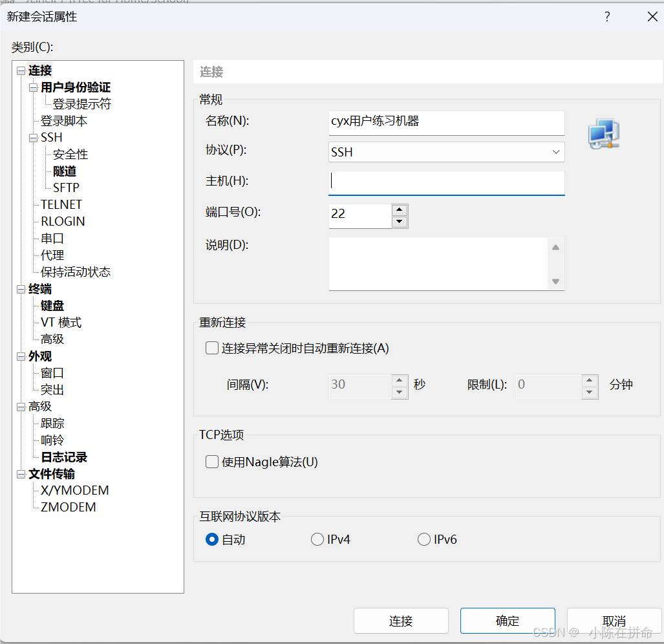This screenshot has width=664, height=644.
Task: Select 高级 under 终端
Action: pos(52,339)
